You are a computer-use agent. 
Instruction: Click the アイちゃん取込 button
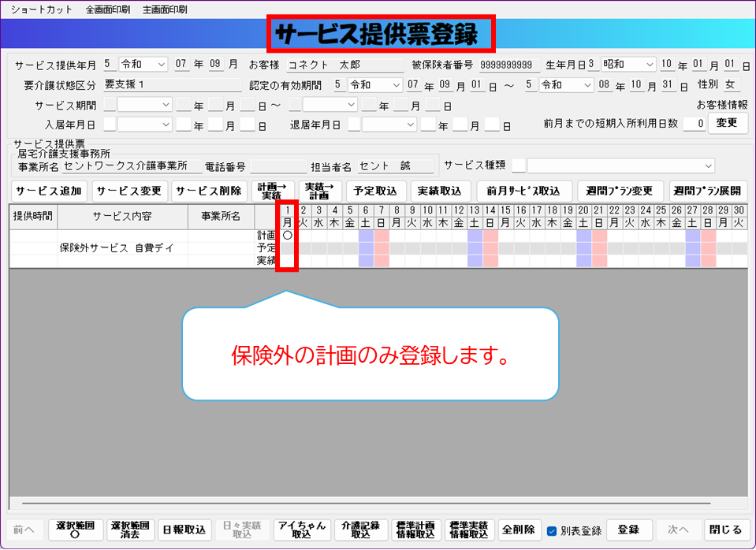(x=300, y=530)
